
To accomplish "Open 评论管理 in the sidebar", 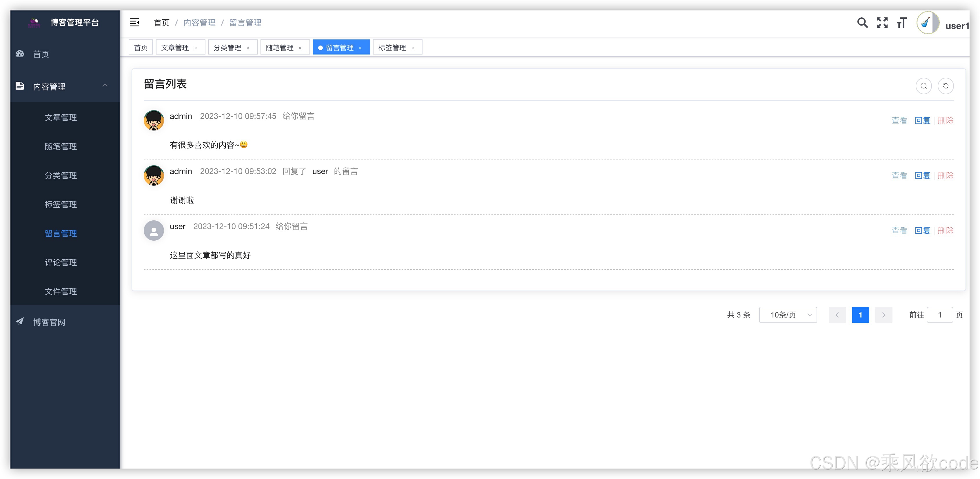I will 61,262.
